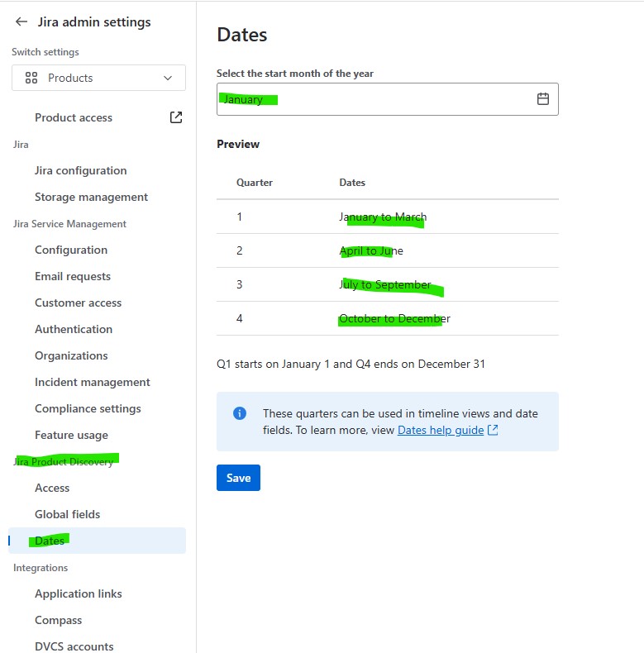Go to Storage management
The height and width of the screenshot is (653, 644).
point(91,197)
